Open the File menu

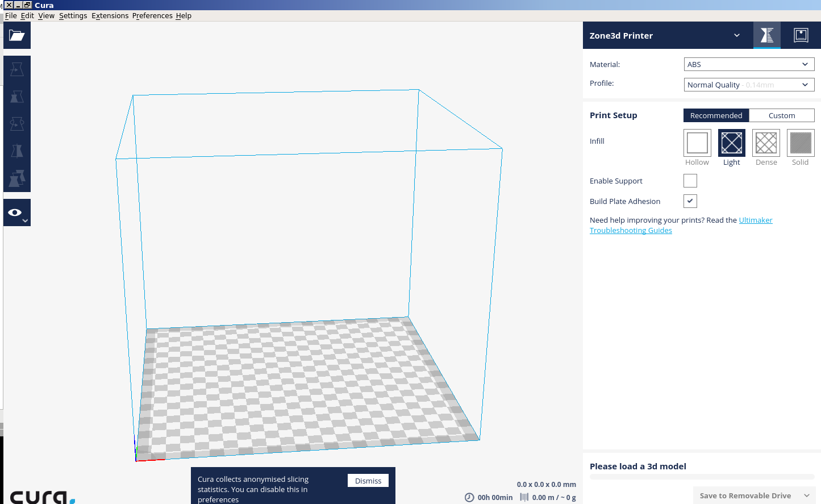[11, 16]
